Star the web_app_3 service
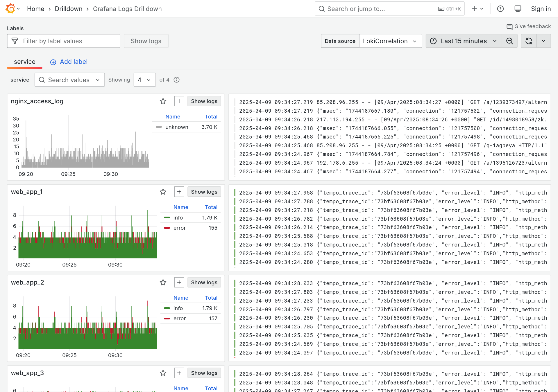Image resolution: width=558 pixels, height=392 pixels. point(163,373)
